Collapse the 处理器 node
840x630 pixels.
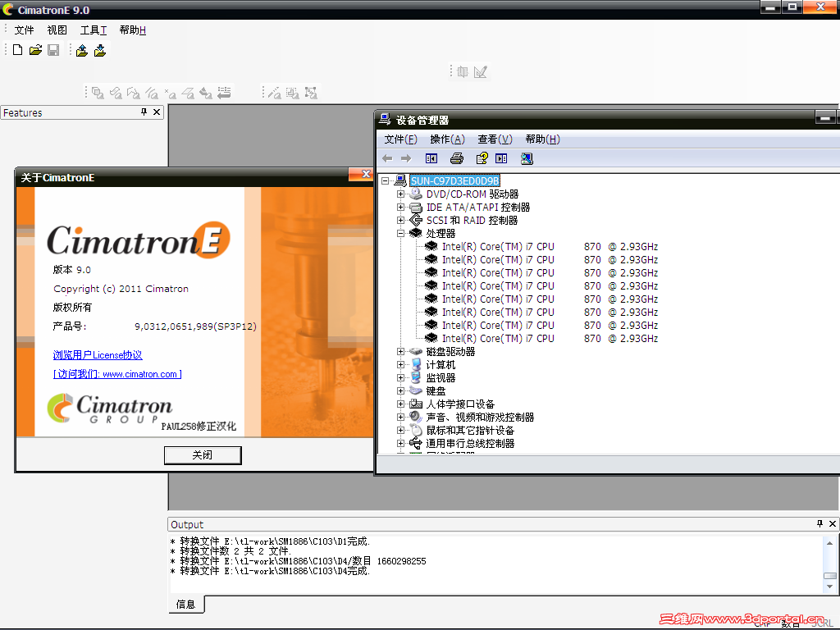pos(400,233)
